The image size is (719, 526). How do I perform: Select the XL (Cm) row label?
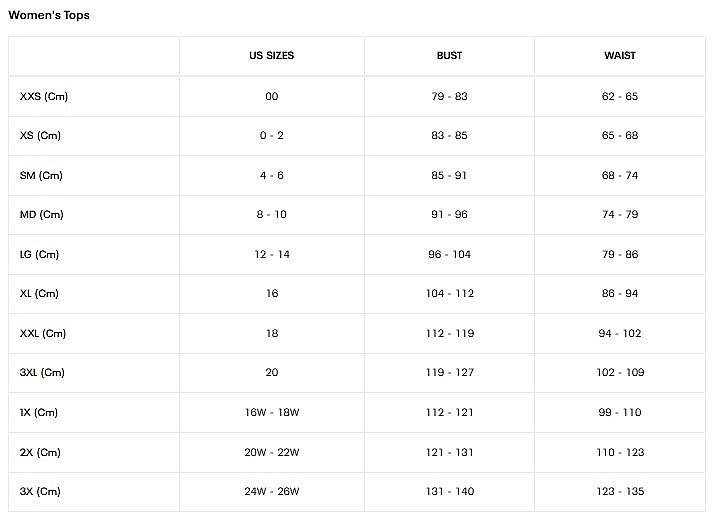click(39, 293)
